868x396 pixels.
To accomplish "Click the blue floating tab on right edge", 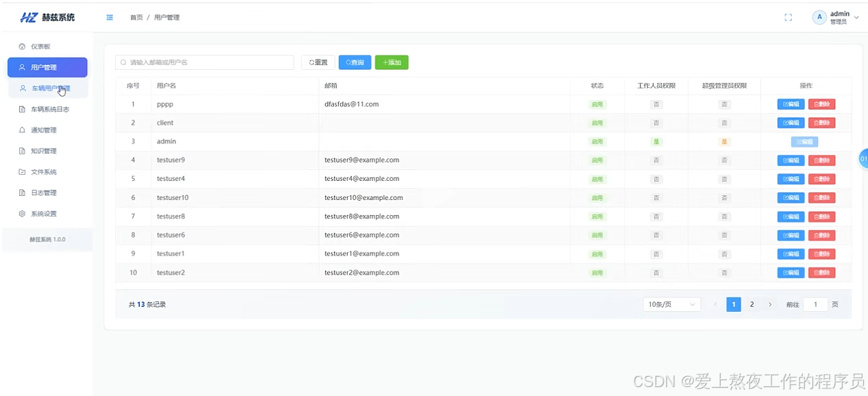I will [863, 158].
